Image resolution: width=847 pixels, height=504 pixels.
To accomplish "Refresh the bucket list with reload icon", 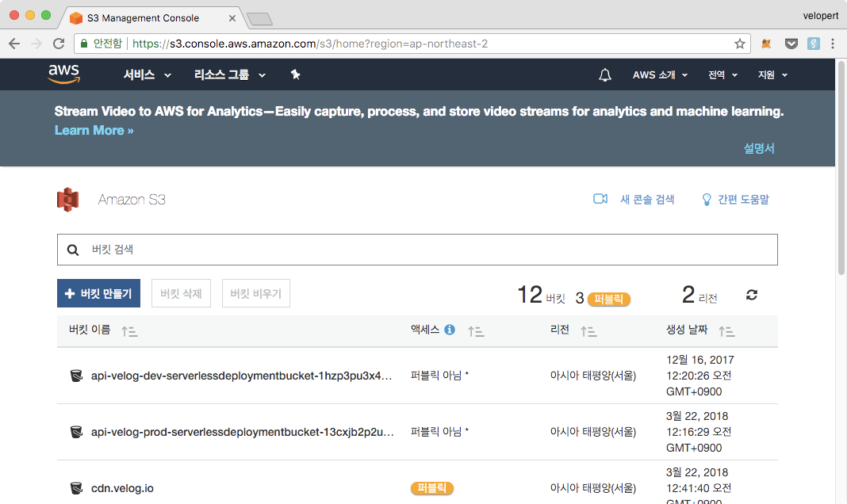I will coord(751,295).
